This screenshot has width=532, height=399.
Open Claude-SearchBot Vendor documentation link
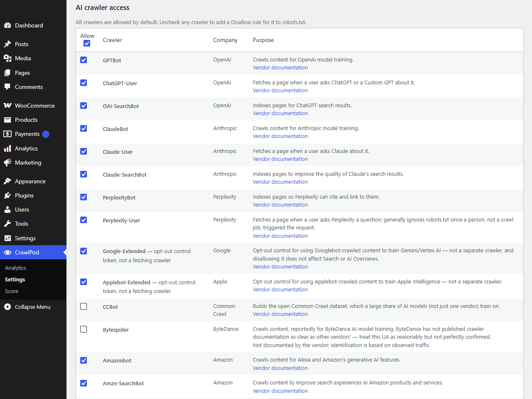(x=280, y=182)
